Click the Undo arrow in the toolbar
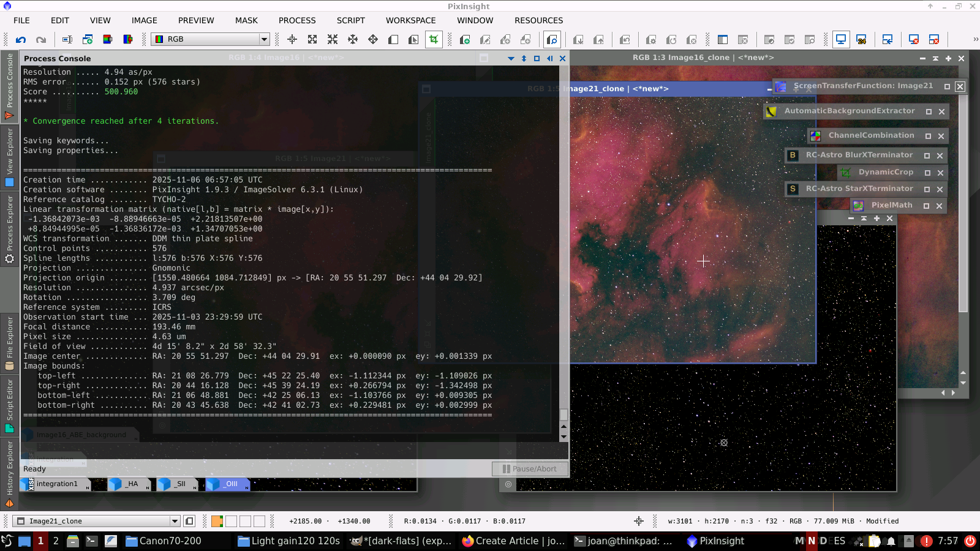The width and height of the screenshot is (980, 551). pyautogui.click(x=21, y=40)
